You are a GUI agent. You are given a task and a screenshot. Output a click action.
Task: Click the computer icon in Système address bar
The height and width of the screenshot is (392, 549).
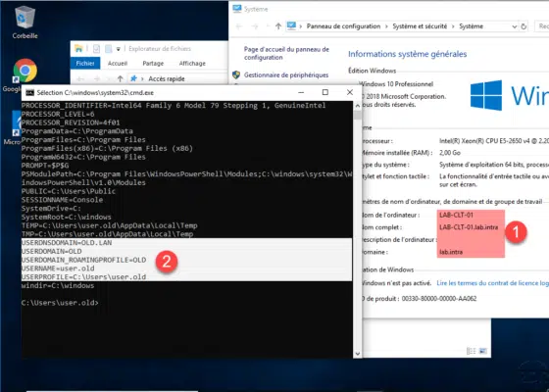[x=291, y=25]
